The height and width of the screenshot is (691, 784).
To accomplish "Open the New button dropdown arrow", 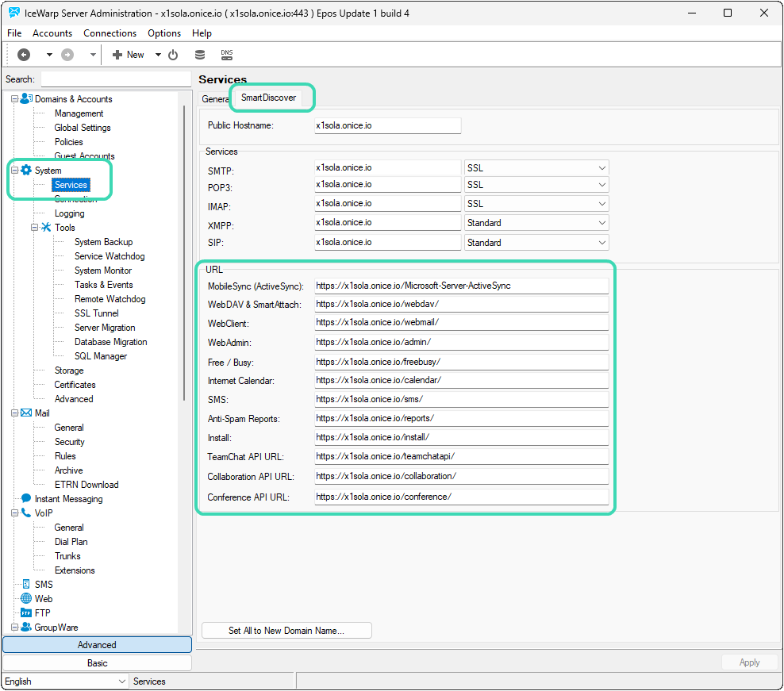I will point(158,55).
